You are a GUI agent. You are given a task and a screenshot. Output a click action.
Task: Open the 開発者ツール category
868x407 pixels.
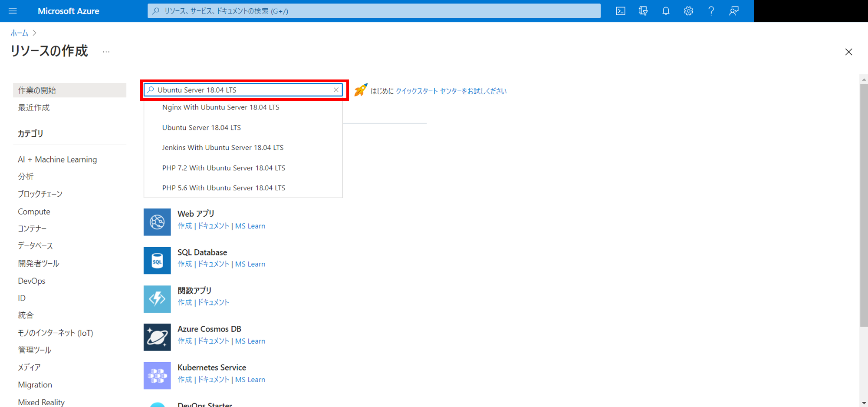[39, 263]
